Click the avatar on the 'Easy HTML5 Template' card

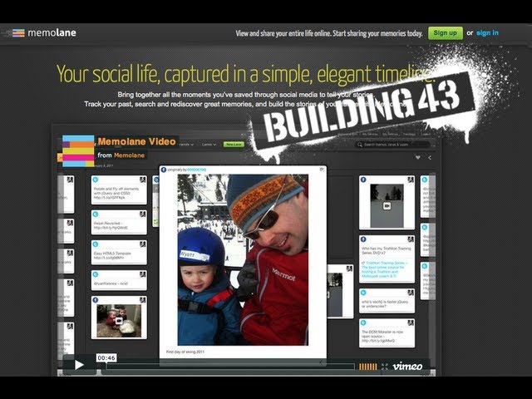tap(143, 244)
